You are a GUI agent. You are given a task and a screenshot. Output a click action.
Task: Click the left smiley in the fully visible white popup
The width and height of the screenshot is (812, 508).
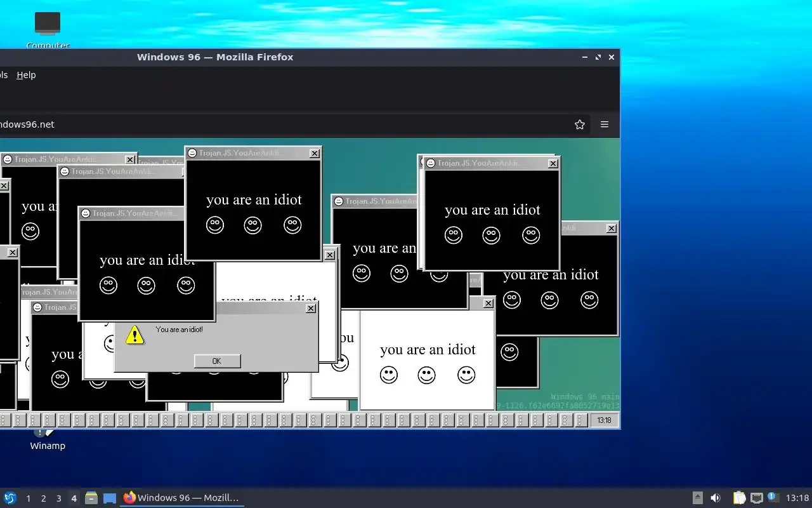[389, 375]
